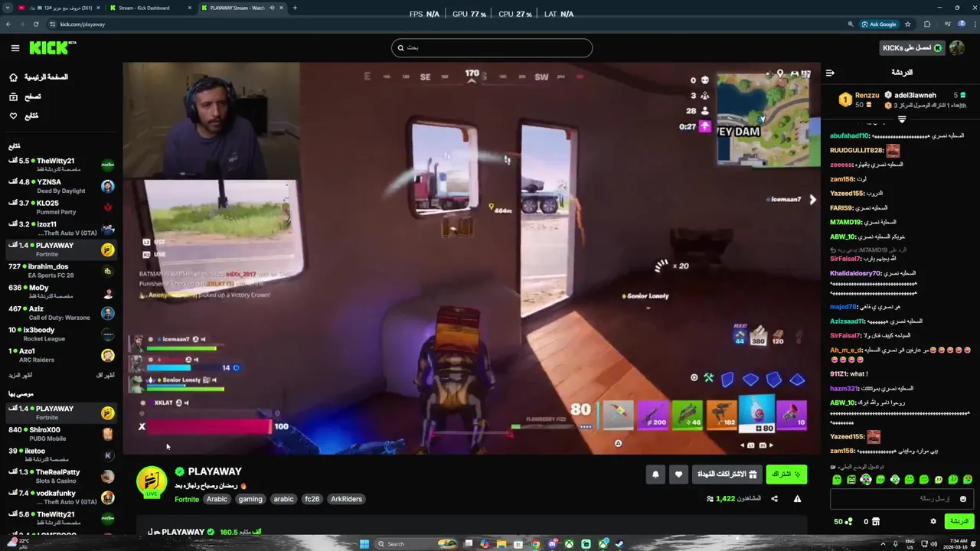Open the Browse sidebar icon
The width and height of the screenshot is (980, 551).
point(13,96)
